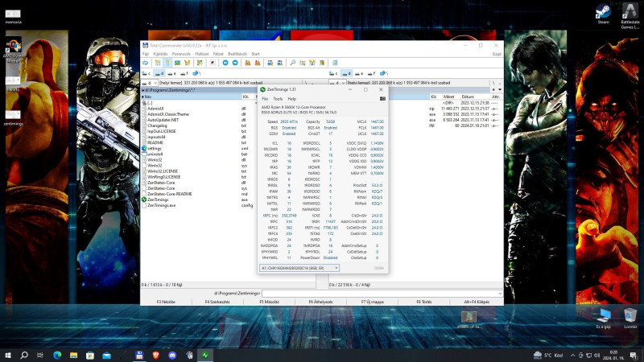
Task: Click F4 Szerkesztés button
Action: [x=217, y=302]
